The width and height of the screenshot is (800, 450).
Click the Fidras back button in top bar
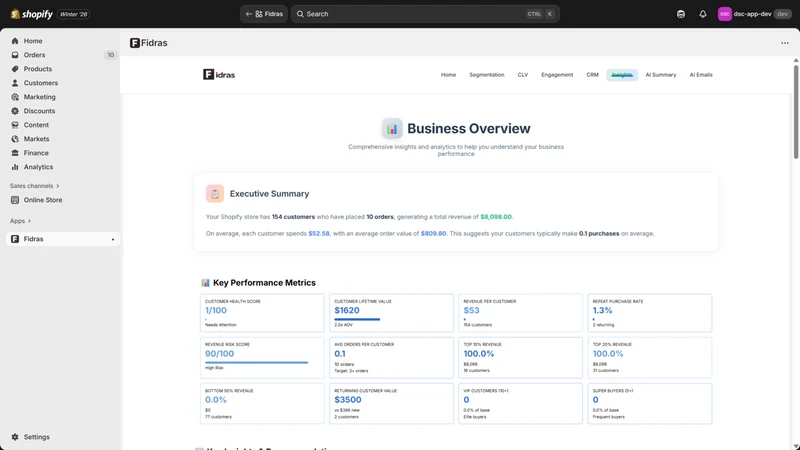[x=264, y=14]
